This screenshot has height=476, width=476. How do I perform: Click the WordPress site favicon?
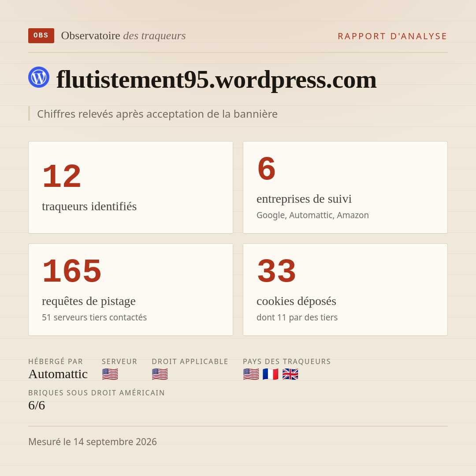(39, 77)
